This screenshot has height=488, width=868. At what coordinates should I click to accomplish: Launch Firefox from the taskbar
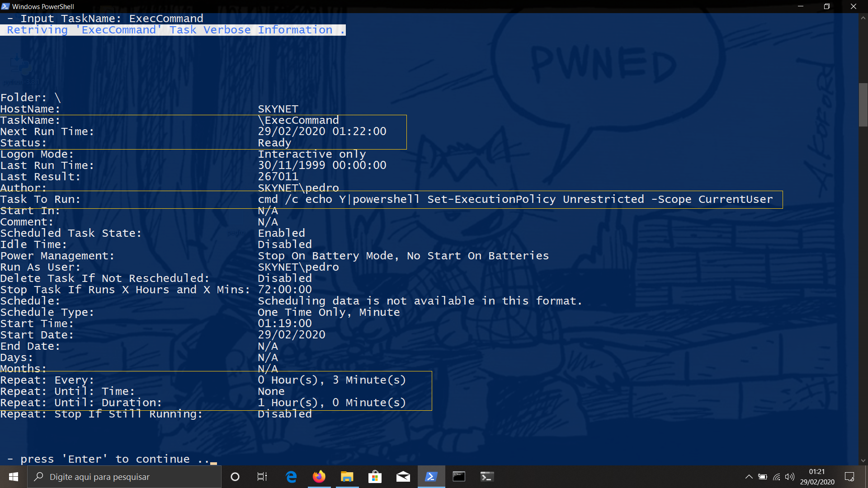pyautogui.click(x=319, y=476)
